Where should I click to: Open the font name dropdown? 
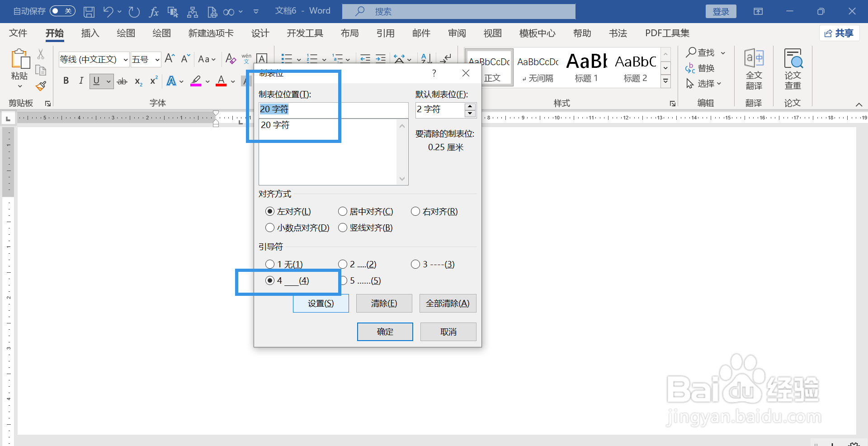click(x=125, y=59)
